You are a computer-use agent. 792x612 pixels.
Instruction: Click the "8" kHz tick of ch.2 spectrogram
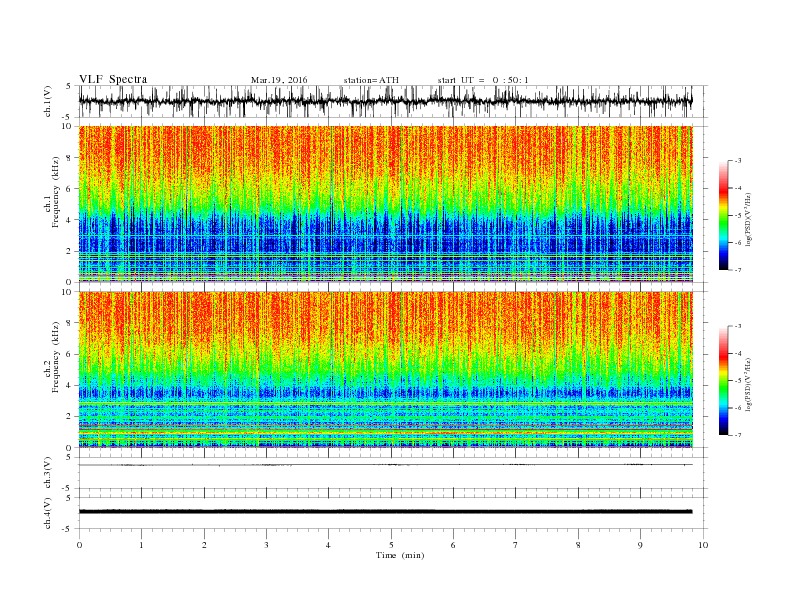point(69,323)
